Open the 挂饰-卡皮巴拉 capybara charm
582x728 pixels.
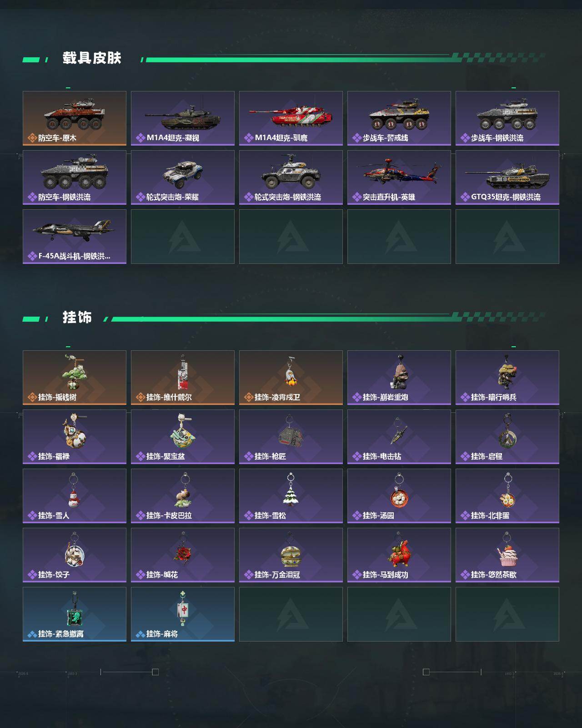tap(183, 496)
